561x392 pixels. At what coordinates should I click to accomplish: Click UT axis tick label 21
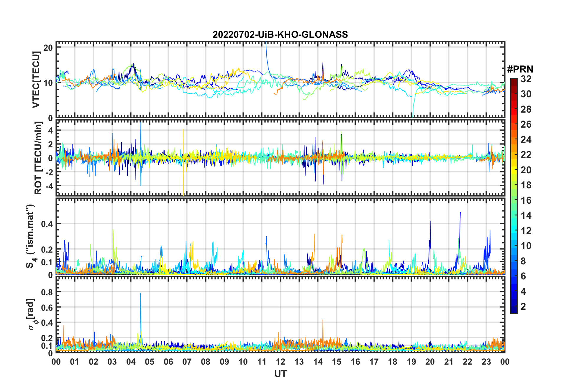click(x=449, y=362)
